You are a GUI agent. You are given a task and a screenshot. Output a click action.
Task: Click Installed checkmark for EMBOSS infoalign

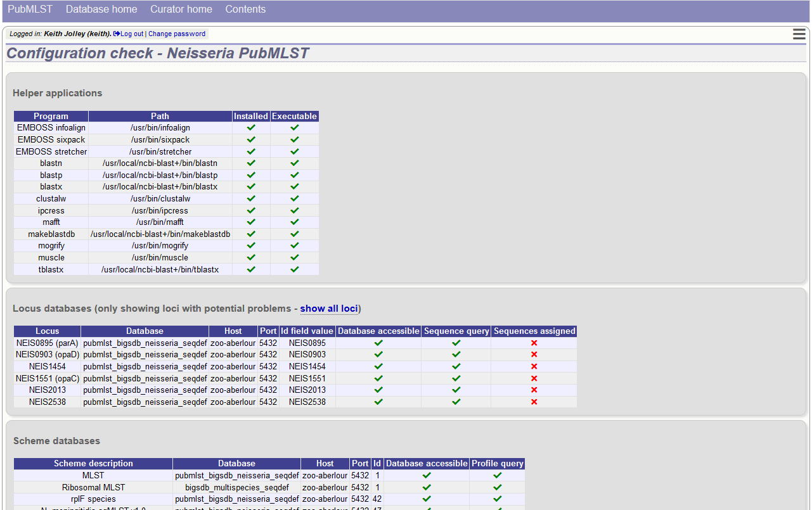[x=251, y=128]
